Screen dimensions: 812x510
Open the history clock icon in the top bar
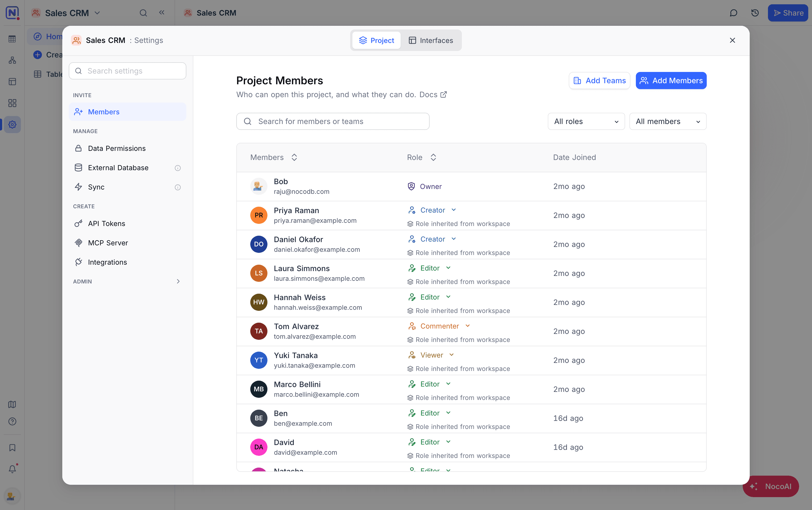click(x=755, y=13)
